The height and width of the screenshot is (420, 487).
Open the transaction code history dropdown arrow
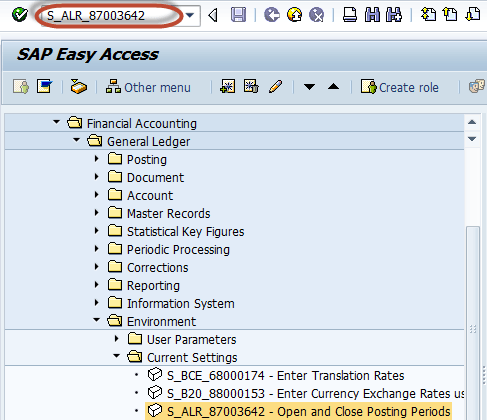(x=190, y=15)
